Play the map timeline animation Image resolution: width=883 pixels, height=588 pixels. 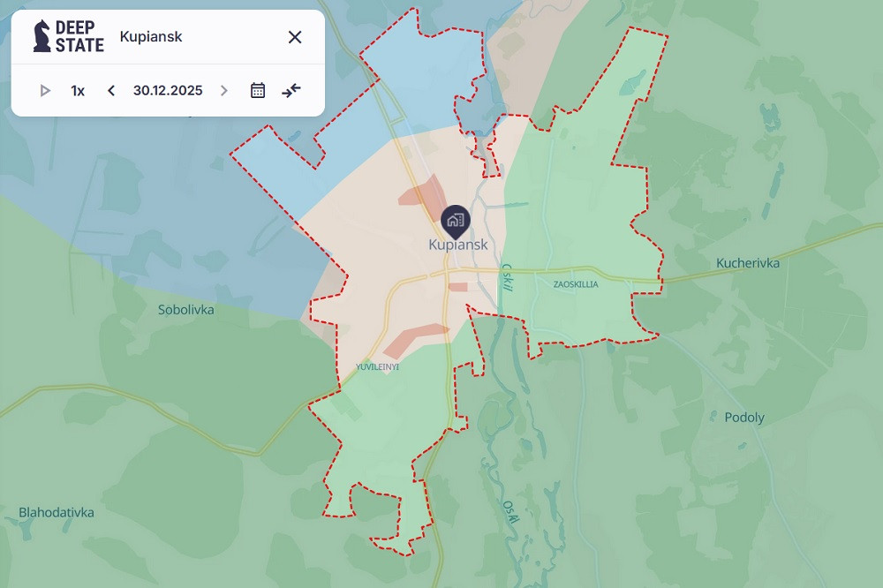[x=45, y=90]
